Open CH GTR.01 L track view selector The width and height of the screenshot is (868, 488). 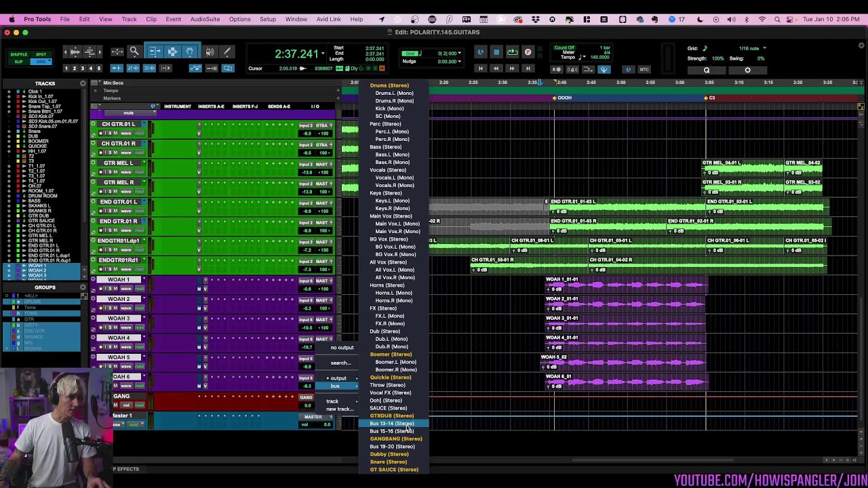click(126, 134)
